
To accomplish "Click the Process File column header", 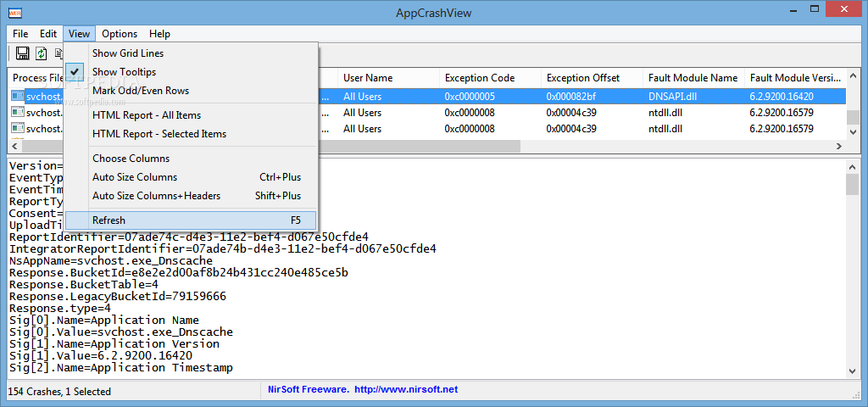I will pos(37,78).
